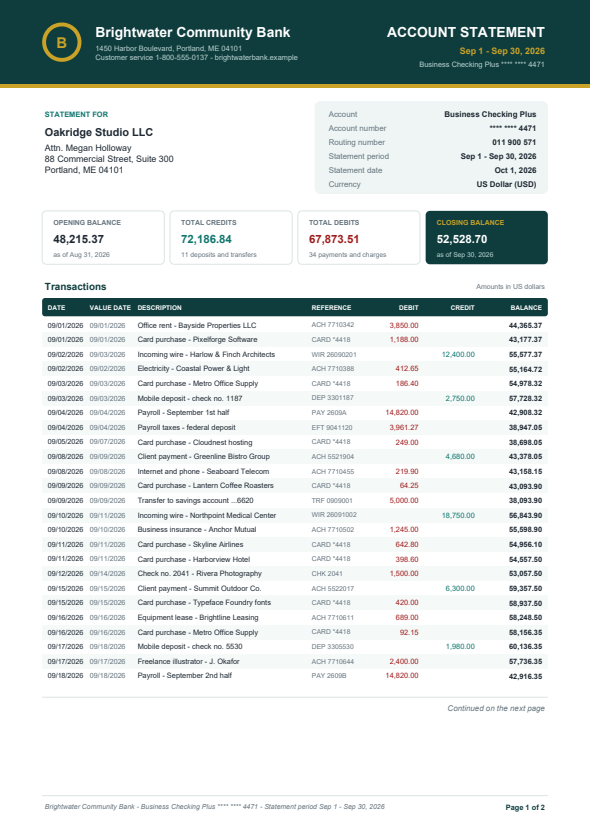Click reference CHK 2041
Viewport: 590px width, 835px height.
[327, 574]
